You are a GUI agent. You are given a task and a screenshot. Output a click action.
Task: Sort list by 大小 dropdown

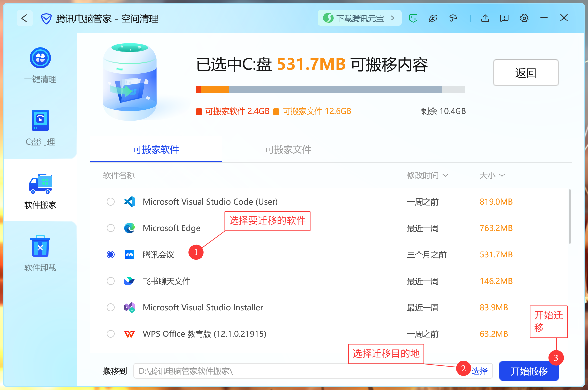[x=492, y=175]
